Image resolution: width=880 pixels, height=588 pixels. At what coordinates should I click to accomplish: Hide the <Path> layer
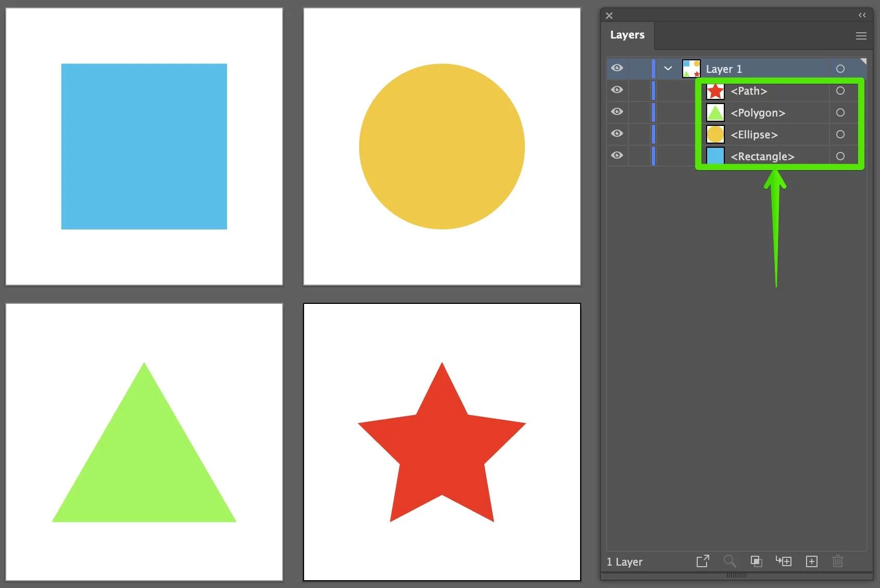[x=617, y=90]
